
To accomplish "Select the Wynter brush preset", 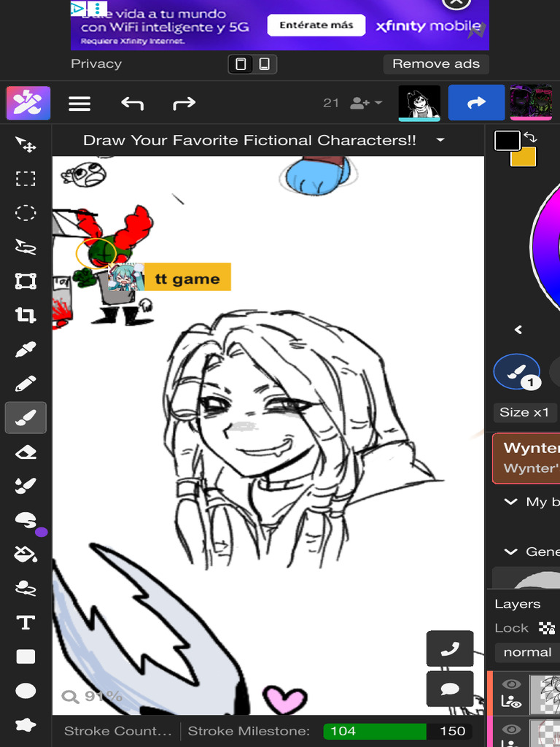I will tap(526, 458).
